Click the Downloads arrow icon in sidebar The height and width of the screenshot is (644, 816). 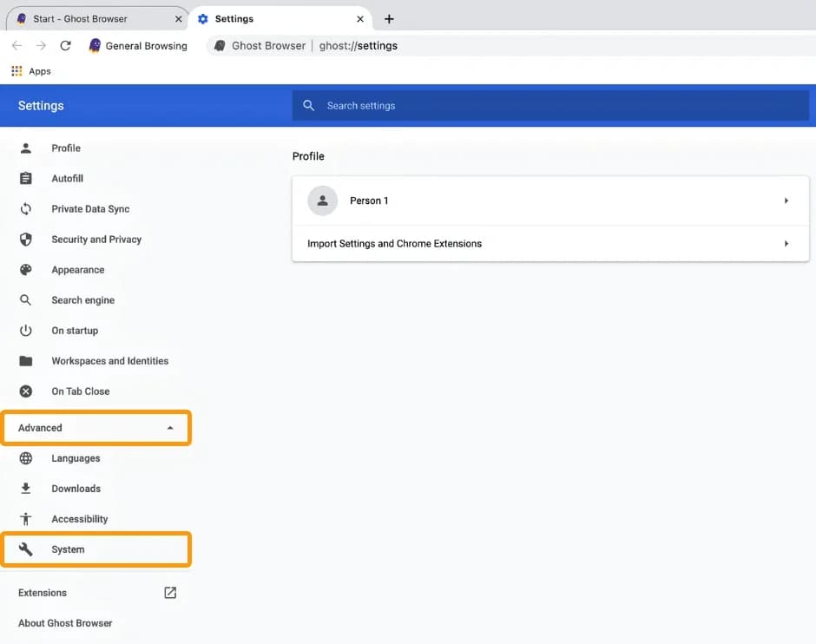pos(26,489)
